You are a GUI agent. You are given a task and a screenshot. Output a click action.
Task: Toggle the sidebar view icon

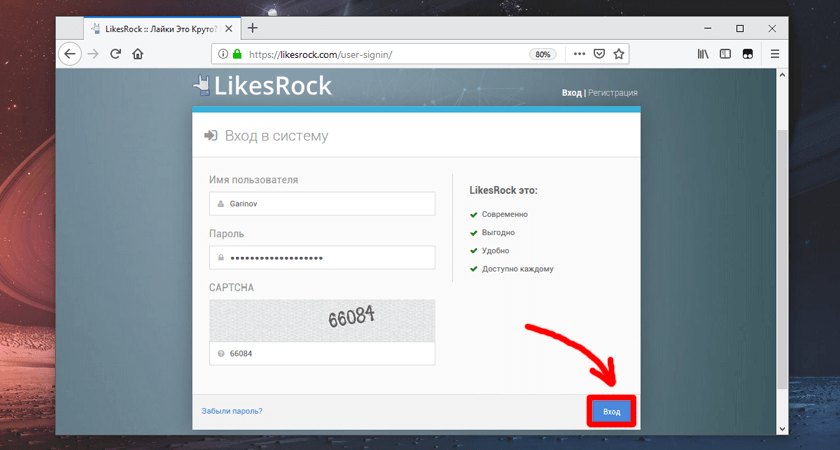click(x=725, y=54)
